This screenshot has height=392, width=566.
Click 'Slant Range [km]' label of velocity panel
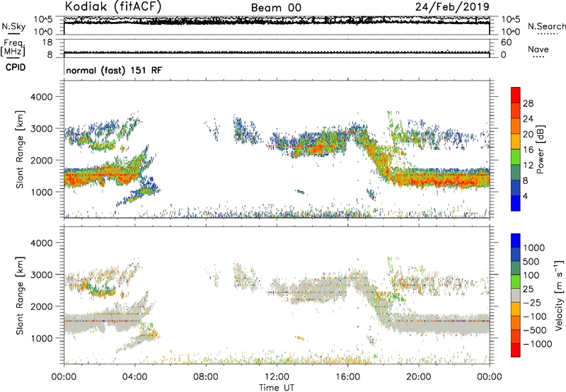click(x=20, y=296)
